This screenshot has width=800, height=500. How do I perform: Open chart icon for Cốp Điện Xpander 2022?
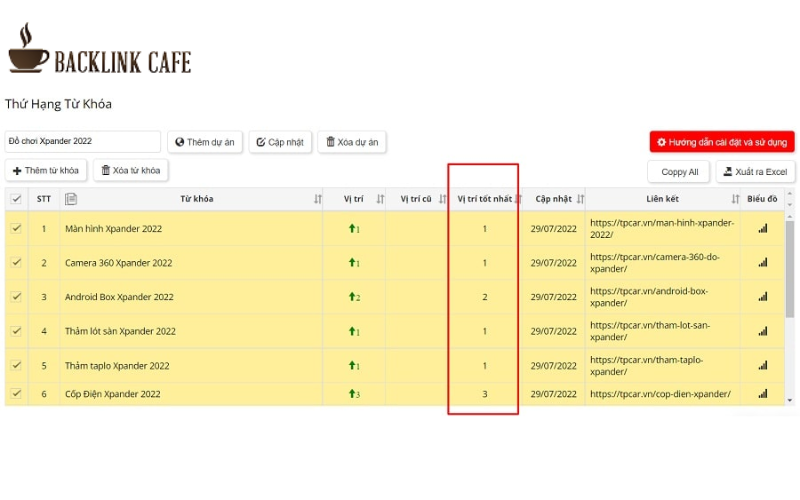tap(763, 393)
